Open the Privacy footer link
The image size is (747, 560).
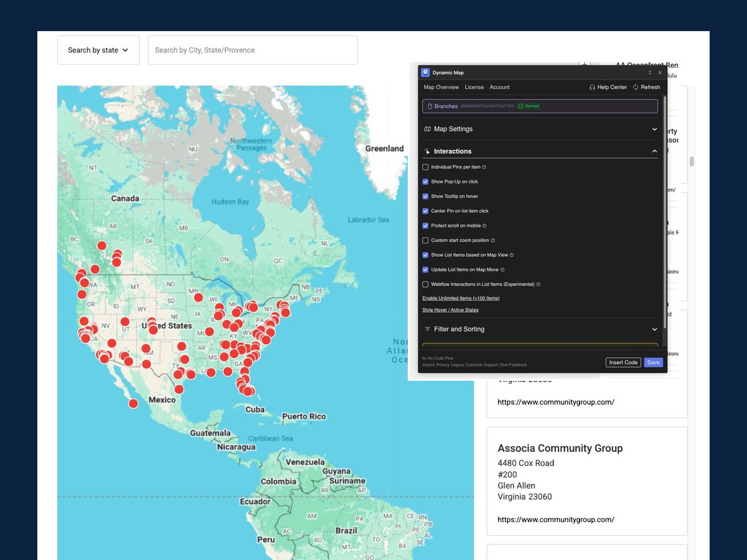pyautogui.click(x=443, y=365)
